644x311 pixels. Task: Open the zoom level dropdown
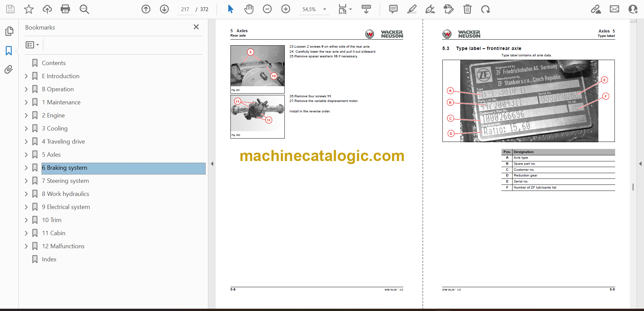tap(324, 9)
